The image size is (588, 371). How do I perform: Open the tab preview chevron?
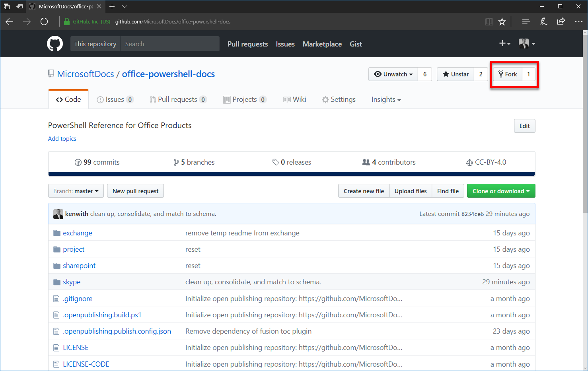125,6
